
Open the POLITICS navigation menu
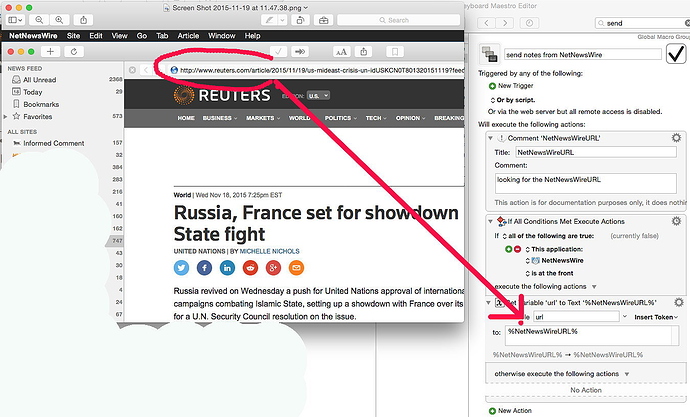[341, 118]
